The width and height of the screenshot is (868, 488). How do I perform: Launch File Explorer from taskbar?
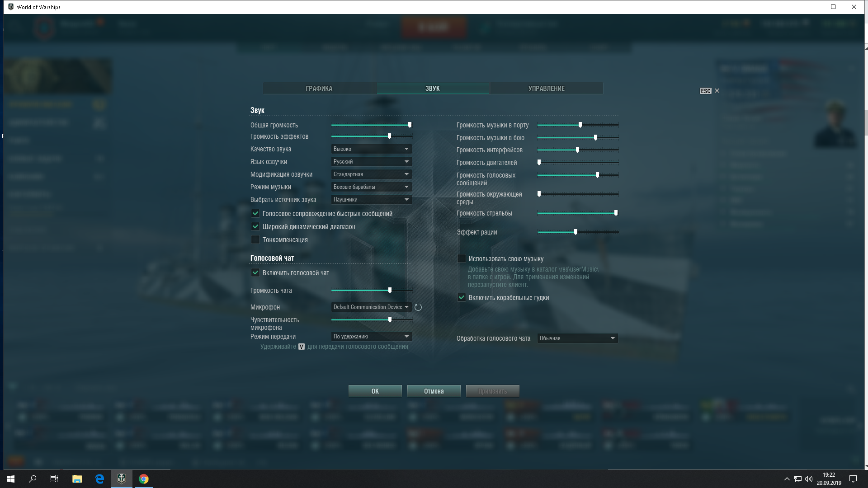point(77,479)
